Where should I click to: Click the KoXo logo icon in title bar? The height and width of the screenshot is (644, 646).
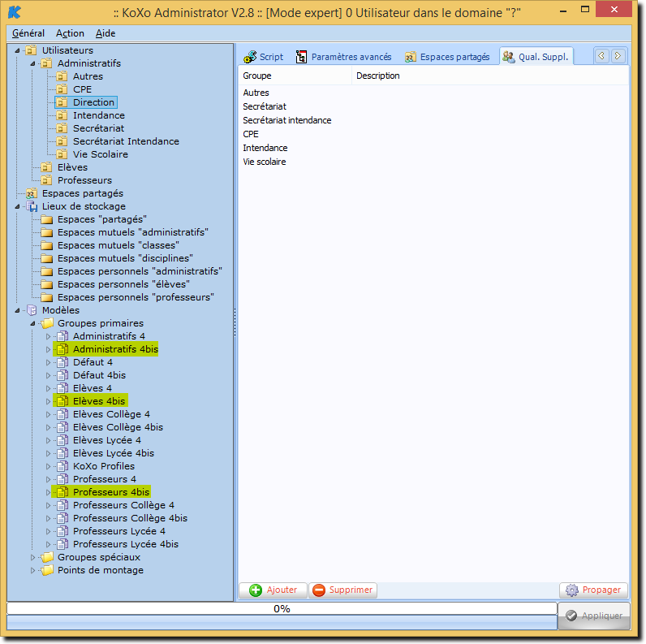click(15, 12)
